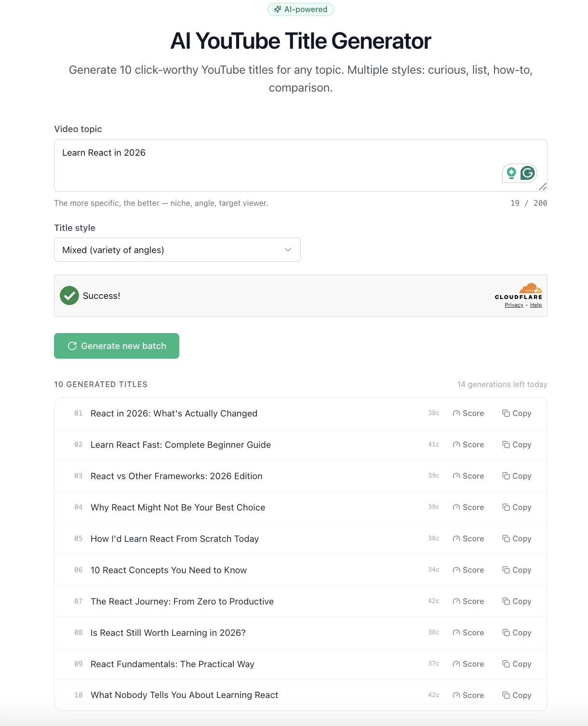Copy "How I'd Learn React From Scratch Today"
Screen dimensions: 588x726
click(x=517, y=538)
